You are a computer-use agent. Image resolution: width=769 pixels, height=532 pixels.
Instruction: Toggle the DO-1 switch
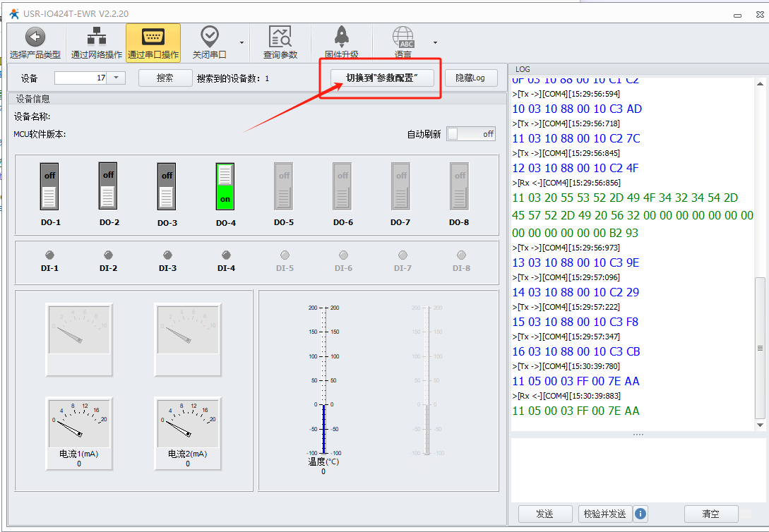tap(49, 186)
